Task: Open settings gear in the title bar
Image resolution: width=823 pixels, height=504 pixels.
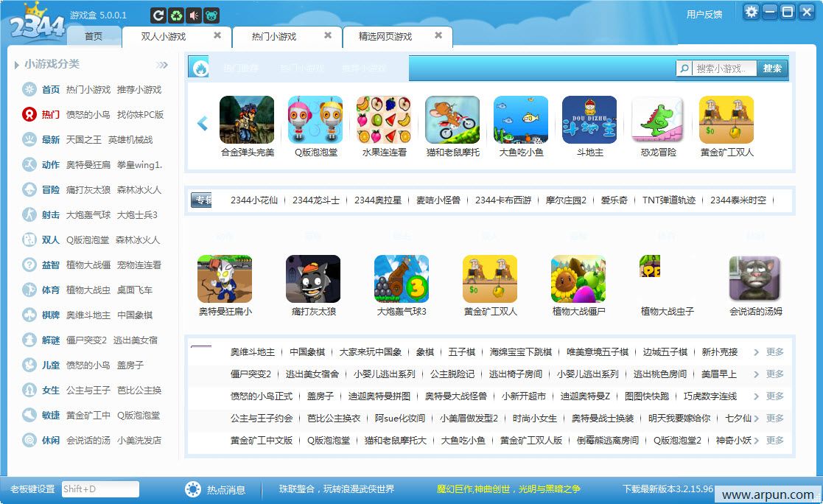Action: point(751,12)
